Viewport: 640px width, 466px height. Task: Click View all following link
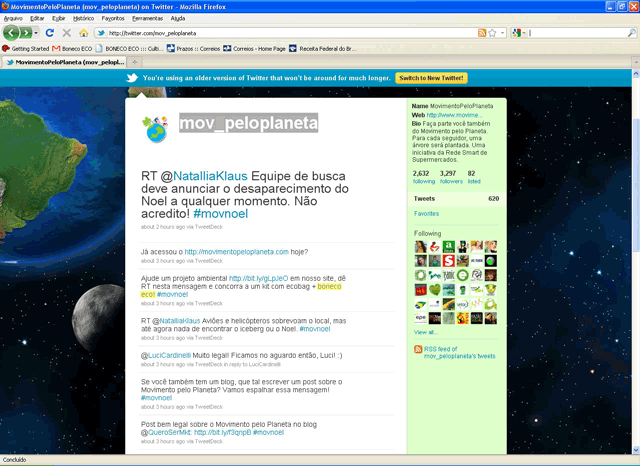(426, 332)
